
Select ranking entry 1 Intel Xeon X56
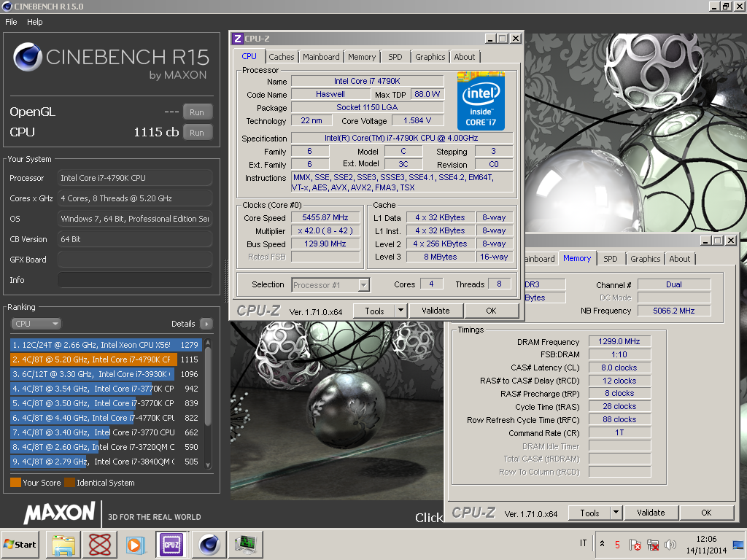pos(106,345)
